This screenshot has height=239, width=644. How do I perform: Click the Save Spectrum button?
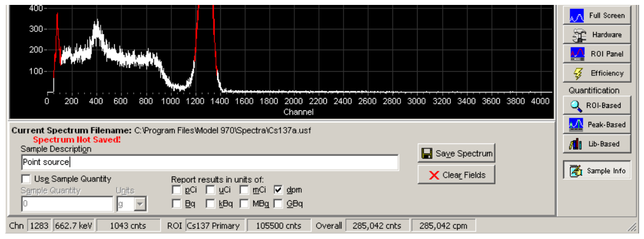pyautogui.click(x=456, y=154)
